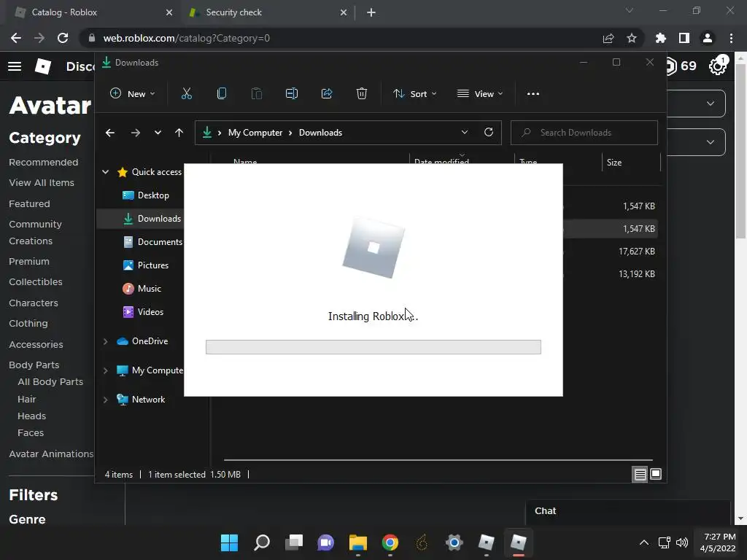Expand recent locations chevron in navigation
The height and width of the screenshot is (560, 747).
coord(158,133)
